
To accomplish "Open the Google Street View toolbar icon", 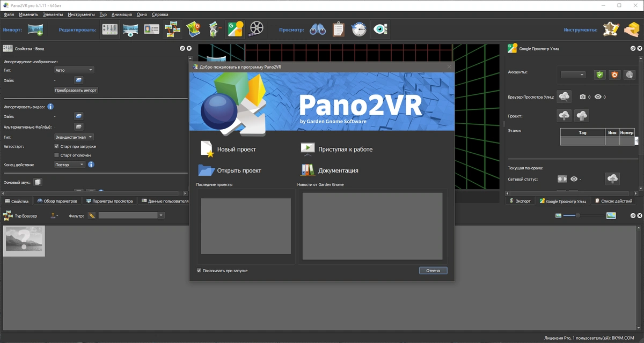I will pos(235,29).
